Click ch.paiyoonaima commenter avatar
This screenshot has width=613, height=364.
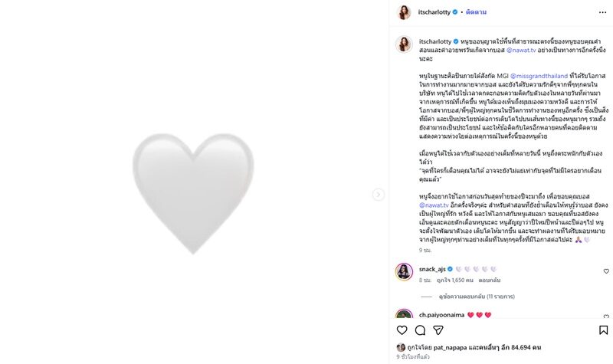pos(404,316)
